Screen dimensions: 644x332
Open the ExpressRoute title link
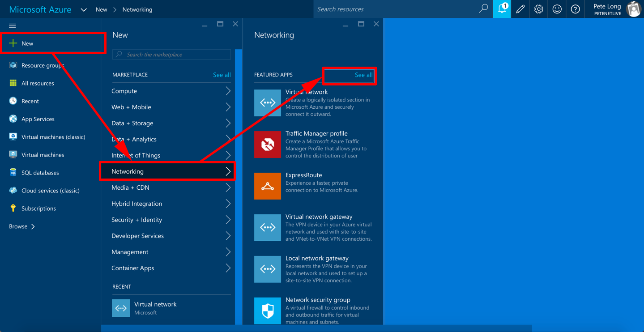coord(304,175)
